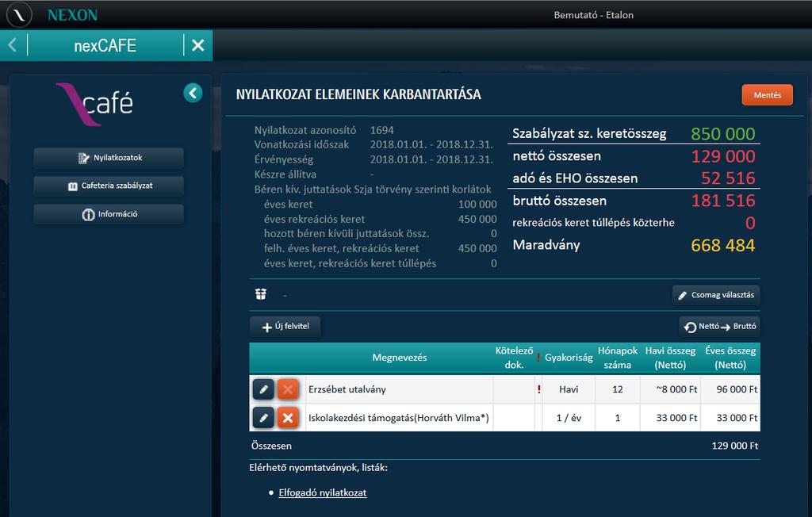Viewport: 812px width, 517px height.
Task: Save changes with Mentés button
Action: pos(767,95)
